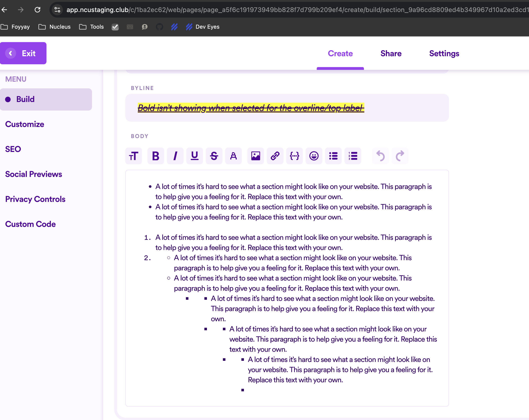Toggle italic formatting in body toolbar
Screen dimensions: 529x420
click(x=175, y=156)
